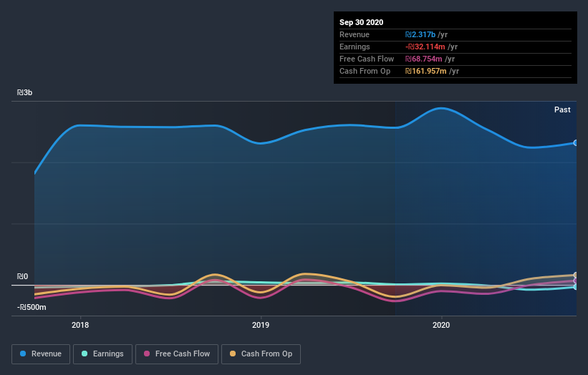The image size is (588, 375).
Task: Click the -₪32.114m earnings value
Action: [x=425, y=47]
